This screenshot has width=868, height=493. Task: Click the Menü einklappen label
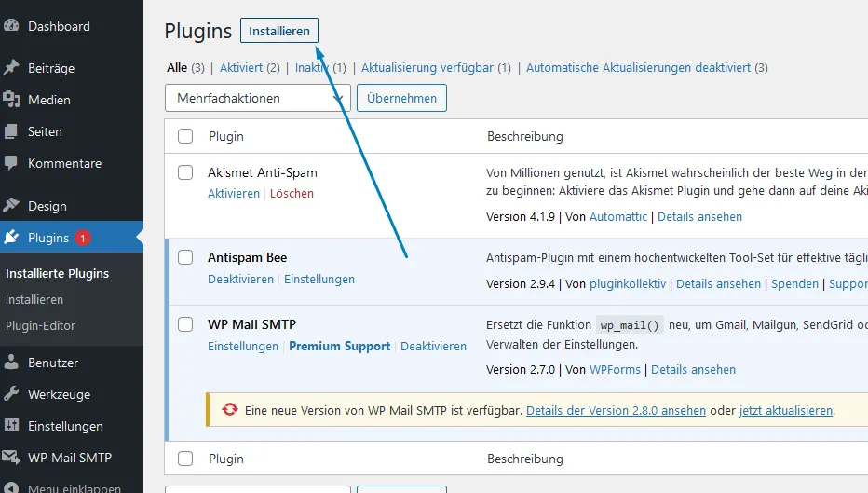tap(75, 488)
